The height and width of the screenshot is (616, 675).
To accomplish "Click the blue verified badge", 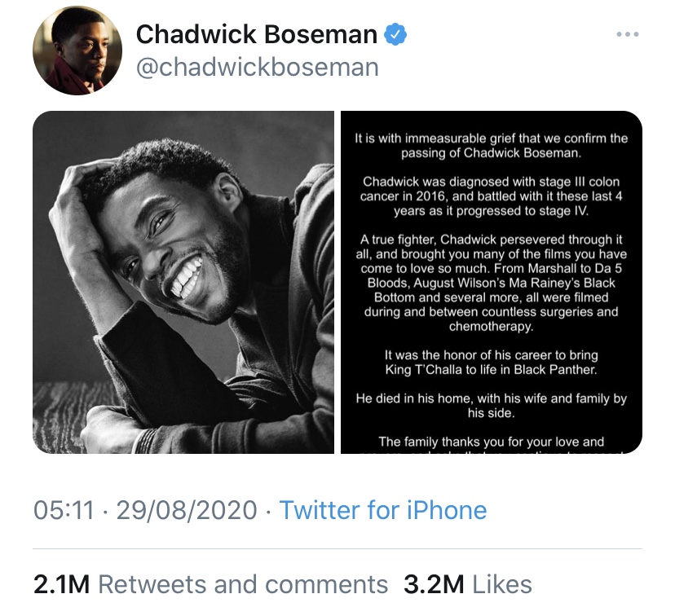I will pyautogui.click(x=395, y=34).
